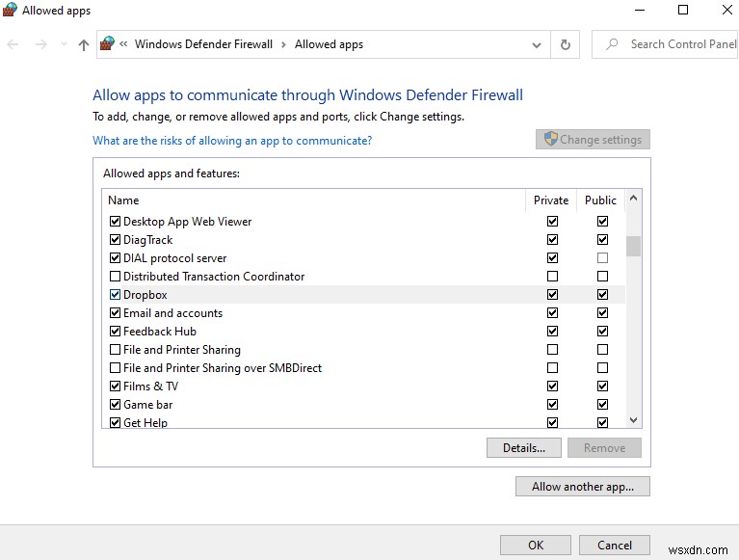Image resolution: width=739 pixels, height=560 pixels.
Task: Click the list scroll up arrow
Action: [633, 199]
